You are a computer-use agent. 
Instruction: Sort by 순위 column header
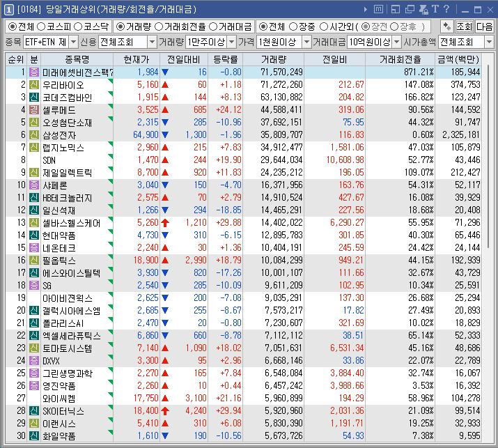pyautogui.click(x=16, y=59)
